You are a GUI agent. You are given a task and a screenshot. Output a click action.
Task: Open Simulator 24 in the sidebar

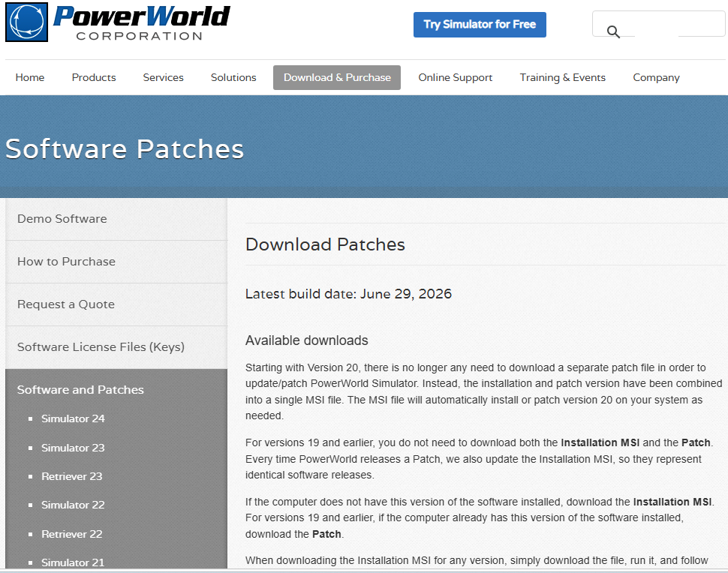pos(73,418)
